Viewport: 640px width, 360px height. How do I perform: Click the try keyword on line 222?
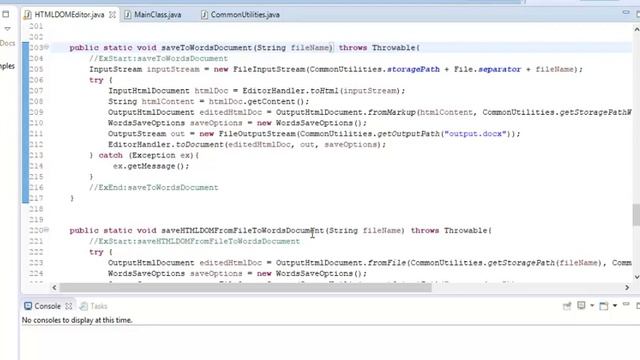(96, 252)
